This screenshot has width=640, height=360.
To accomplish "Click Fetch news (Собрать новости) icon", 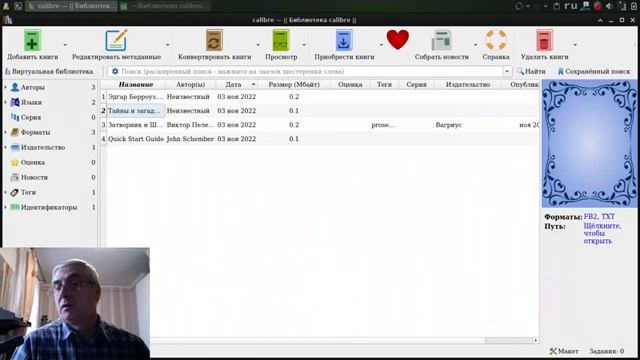I will click(442, 40).
